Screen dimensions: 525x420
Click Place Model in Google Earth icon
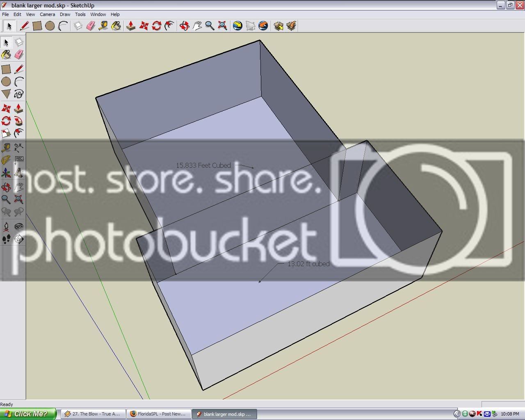[x=263, y=26]
